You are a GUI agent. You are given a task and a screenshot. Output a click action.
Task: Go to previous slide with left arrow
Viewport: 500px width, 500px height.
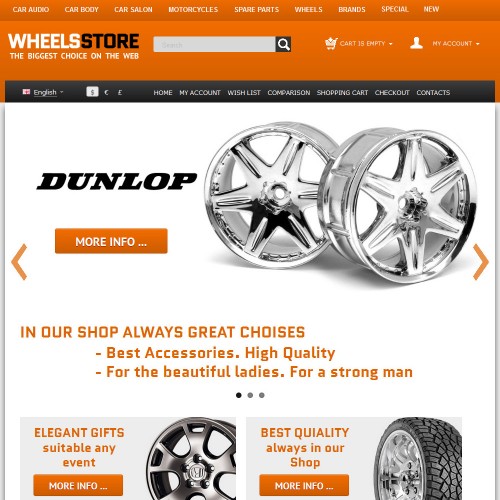click(x=19, y=262)
